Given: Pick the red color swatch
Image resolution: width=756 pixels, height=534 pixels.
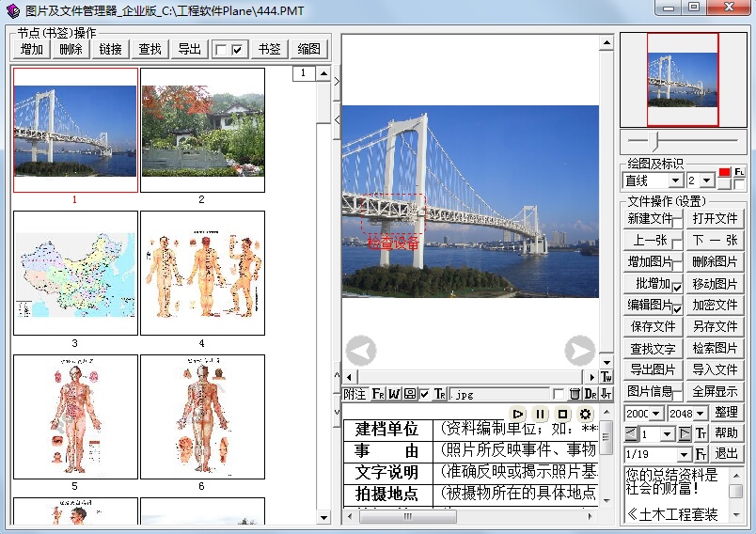Looking at the screenshot, I should (x=724, y=173).
